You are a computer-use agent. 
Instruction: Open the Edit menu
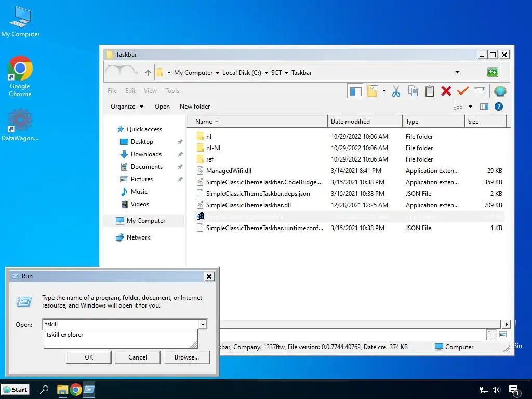point(130,90)
